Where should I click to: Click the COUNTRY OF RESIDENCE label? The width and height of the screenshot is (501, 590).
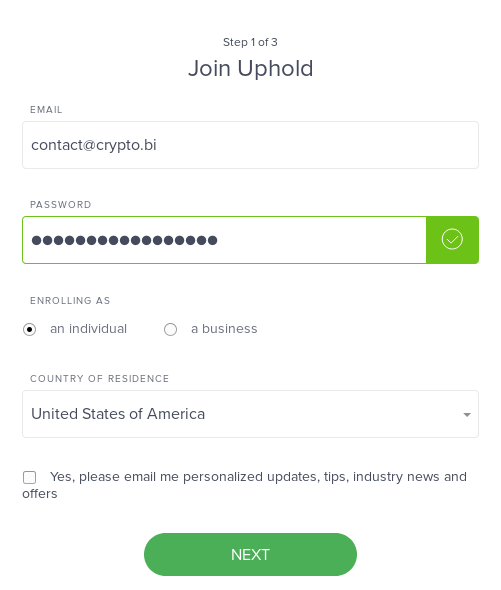[99, 379]
